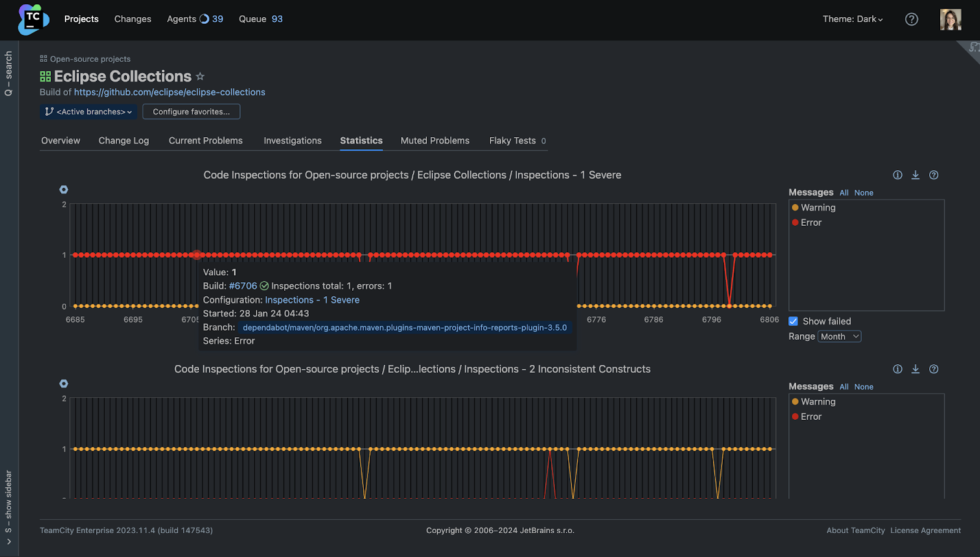Open the Active branches dropdown

pos(88,112)
